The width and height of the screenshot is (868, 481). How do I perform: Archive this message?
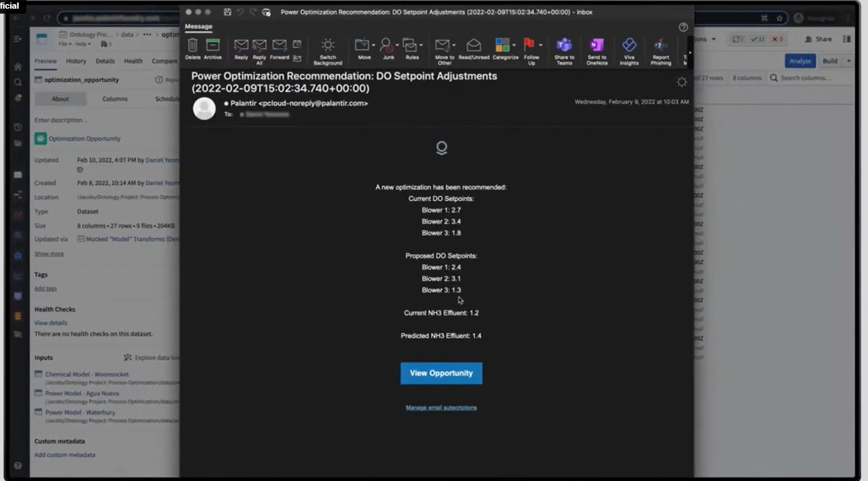[x=213, y=49]
